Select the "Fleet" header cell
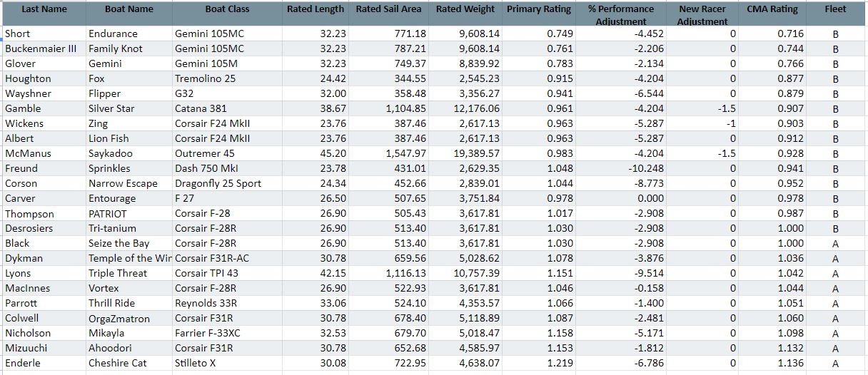Viewport: 868px width, 375px height. [x=835, y=9]
